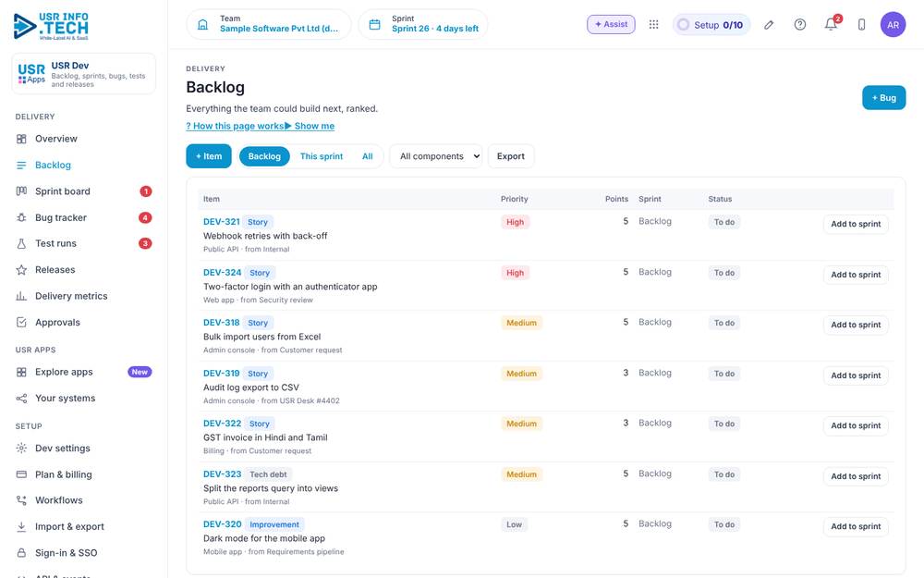The width and height of the screenshot is (924, 578).
Task: Click the Sign-in & SSO lock icon
Action: click(x=21, y=553)
